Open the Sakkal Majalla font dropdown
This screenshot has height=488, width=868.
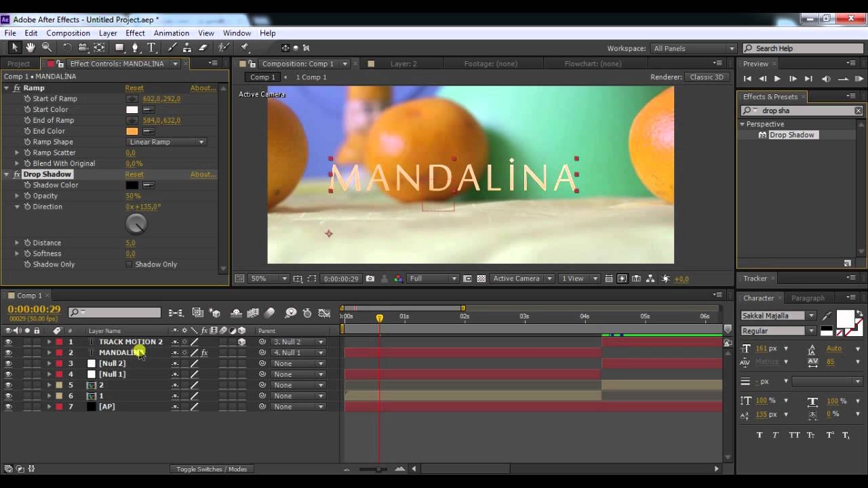(x=778, y=316)
